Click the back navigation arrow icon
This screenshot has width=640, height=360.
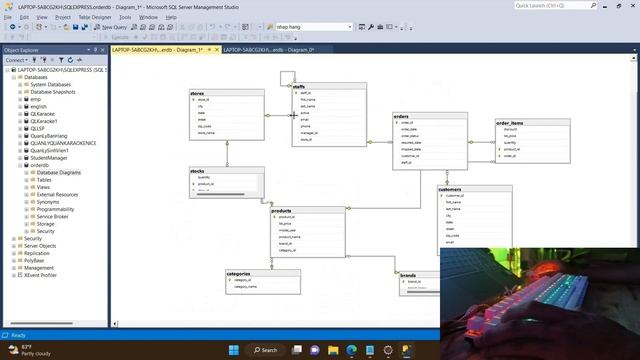13,27
